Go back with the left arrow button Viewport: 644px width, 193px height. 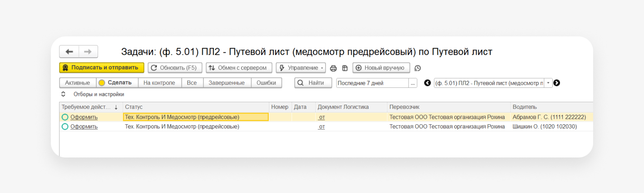tap(69, 52)
